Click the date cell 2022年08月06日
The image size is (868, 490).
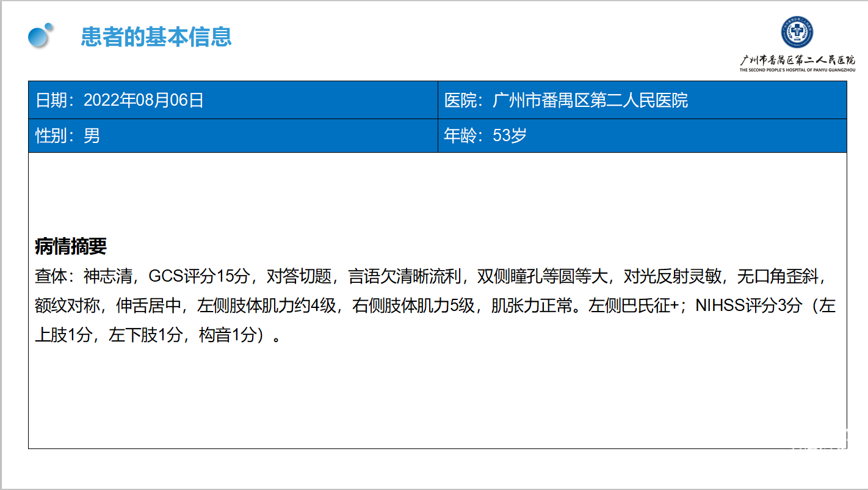pyautogui.click(x=233, y=100)
